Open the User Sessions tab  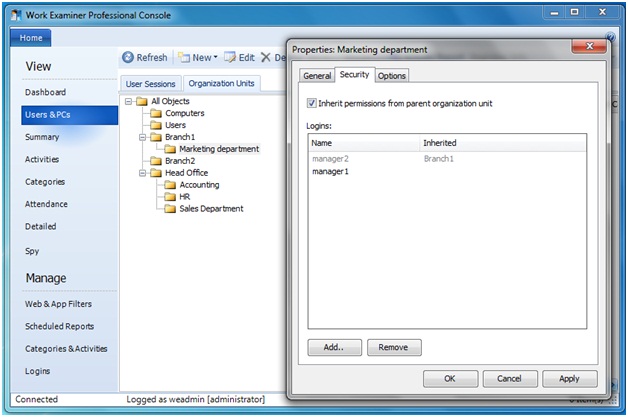(x=151, y=84)
